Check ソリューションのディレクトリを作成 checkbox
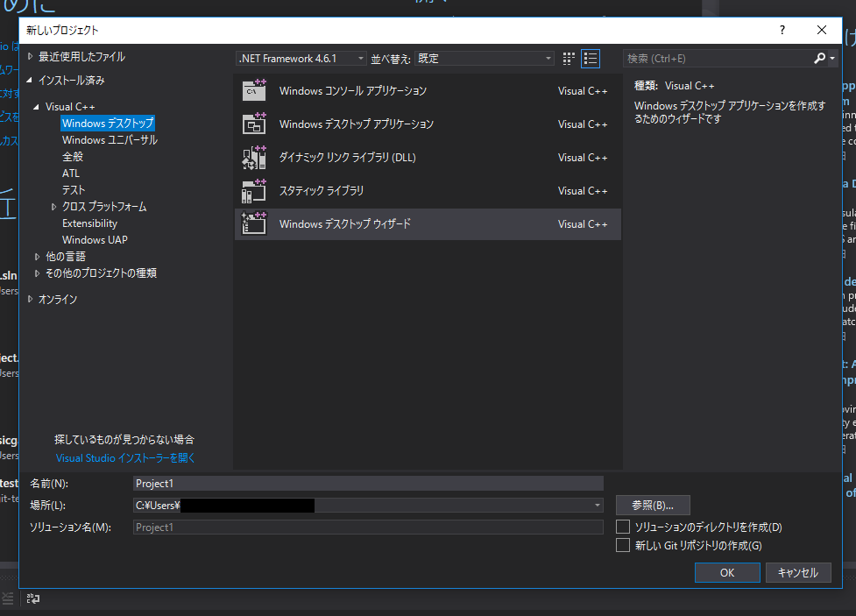Viewport: 856px width, 616px height. 623,527
